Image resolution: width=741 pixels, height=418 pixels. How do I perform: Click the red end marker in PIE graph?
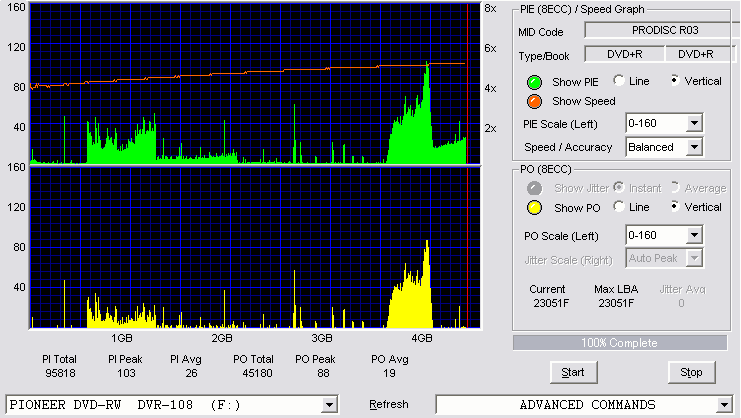click(467, 84)
